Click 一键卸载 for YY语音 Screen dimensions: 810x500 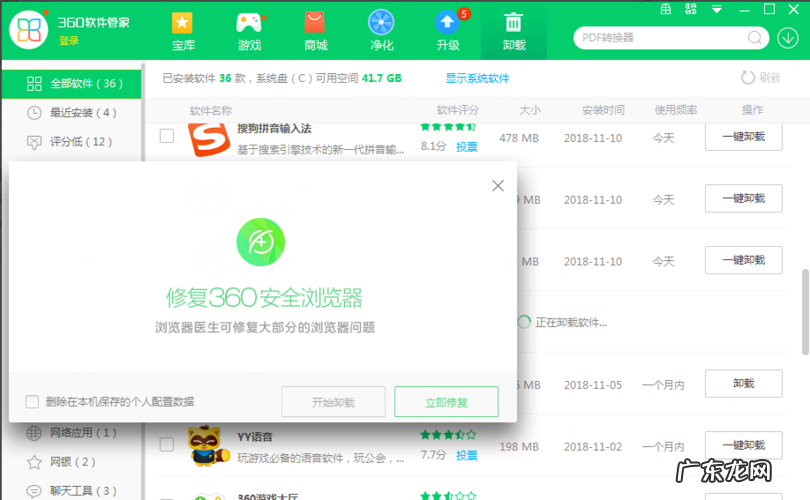743,445
